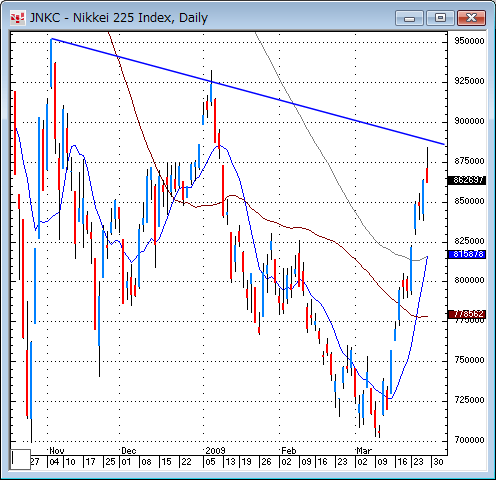The width and height of the screenshot is (496, 480).
Task: Click the 825000 price axis label
Action: (x=469, y=241)
